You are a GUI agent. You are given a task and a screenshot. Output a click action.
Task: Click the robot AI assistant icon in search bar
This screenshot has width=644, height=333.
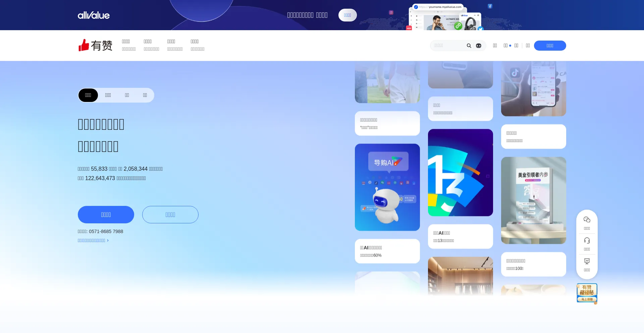tap(479, 46)
